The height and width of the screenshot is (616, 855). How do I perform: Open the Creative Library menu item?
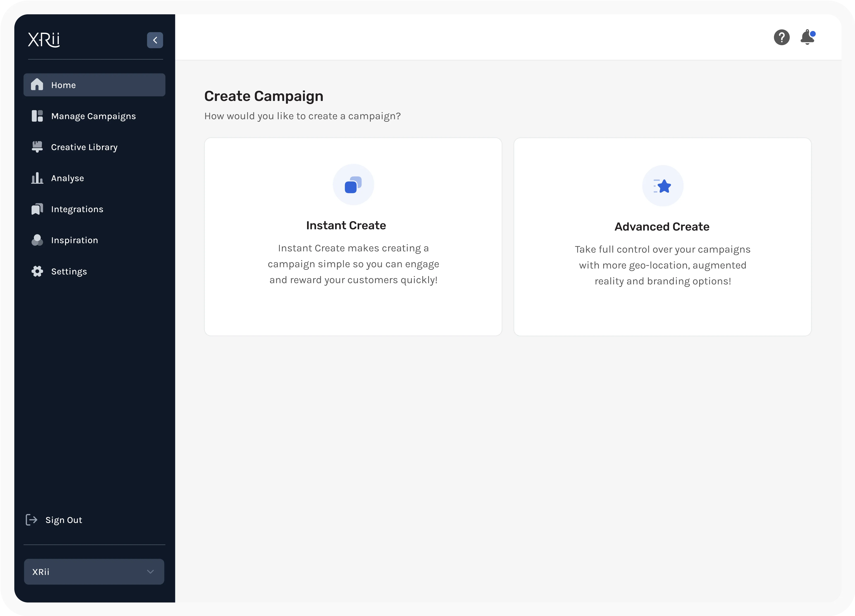[x=84, y=147]
